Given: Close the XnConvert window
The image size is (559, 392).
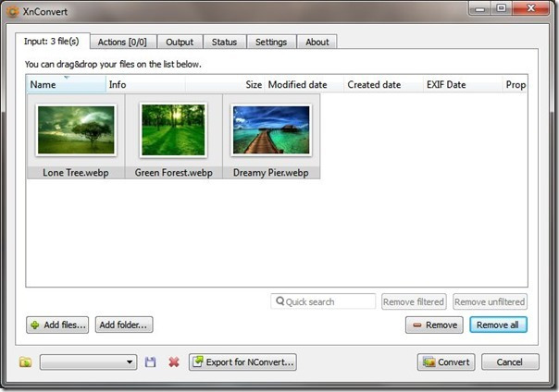Looking at the screenshot, I should tap(530, 8).
